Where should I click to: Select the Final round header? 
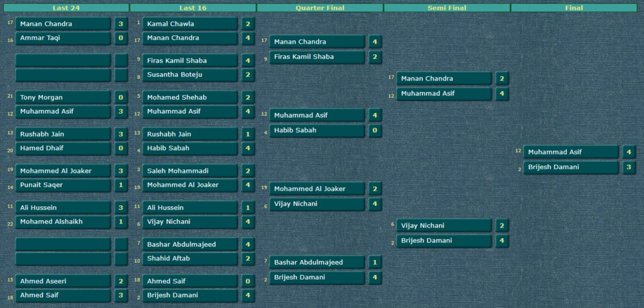click(574, 8)
